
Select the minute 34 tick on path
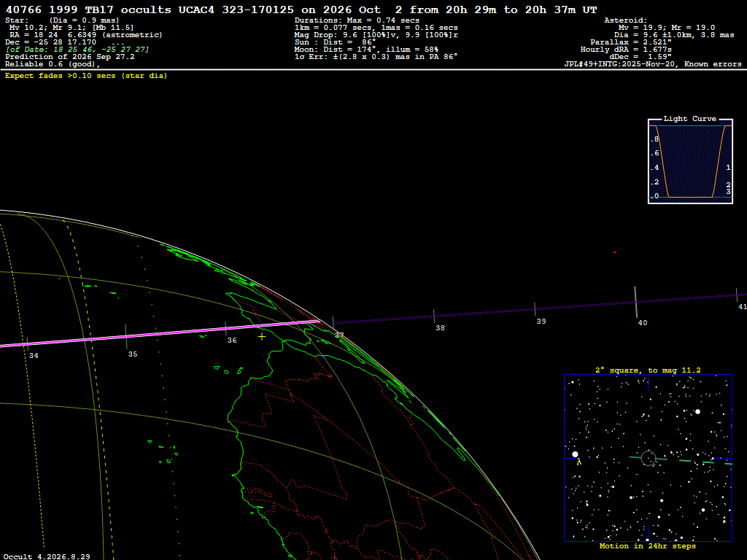click(28, 344)
